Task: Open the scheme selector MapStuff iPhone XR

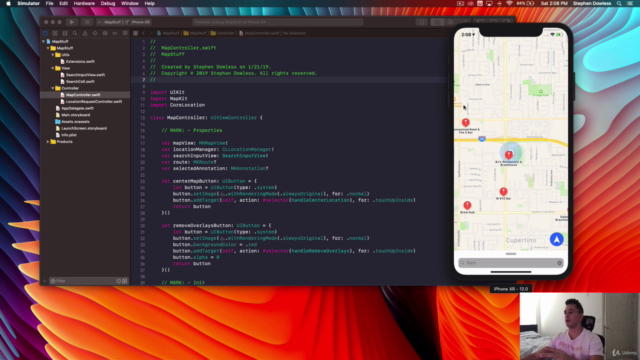Action: pos(124,22)
